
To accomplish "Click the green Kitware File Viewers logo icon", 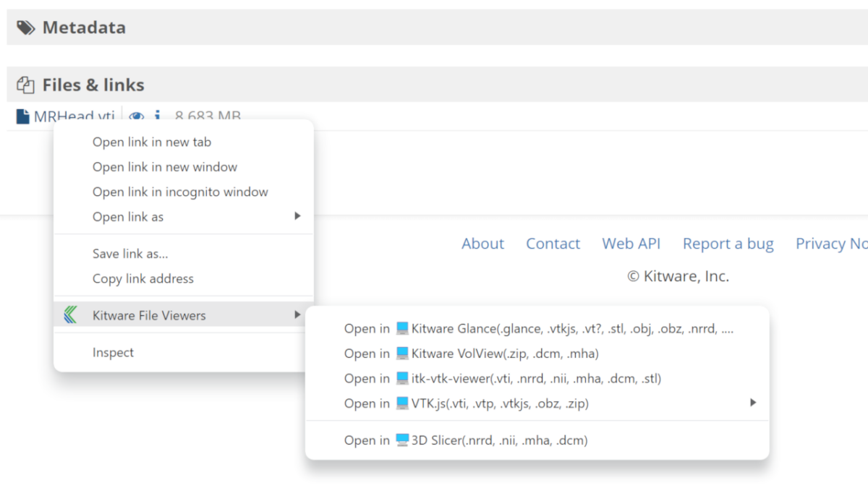I will point(70,314).
